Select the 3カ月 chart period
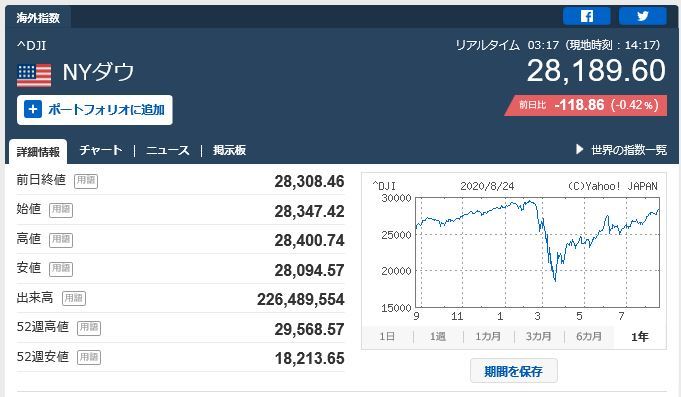This screenshot has height=397, width=681. tap(539, 337)
